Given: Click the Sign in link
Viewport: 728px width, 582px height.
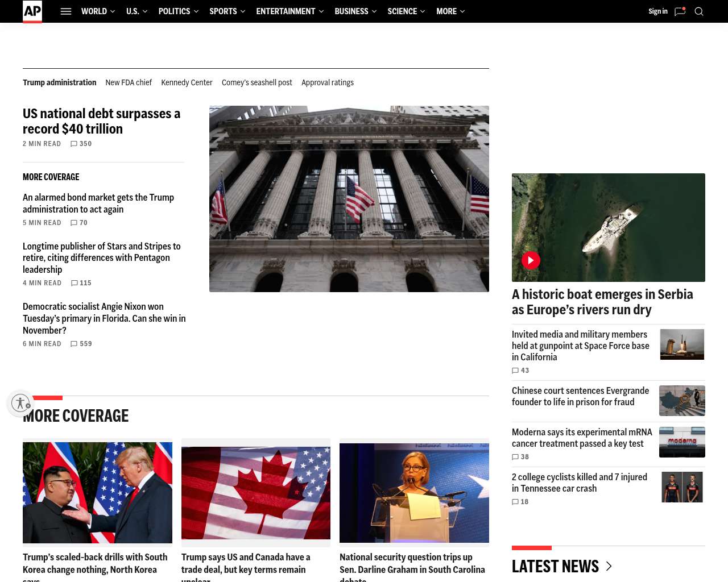Looking at the screenshot, I should pos(658,11).
